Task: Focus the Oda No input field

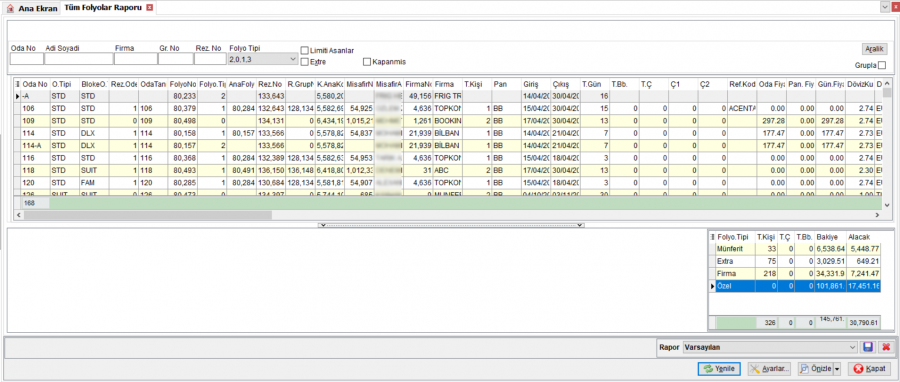Action: pyautogui.click(x=26, y=59)
